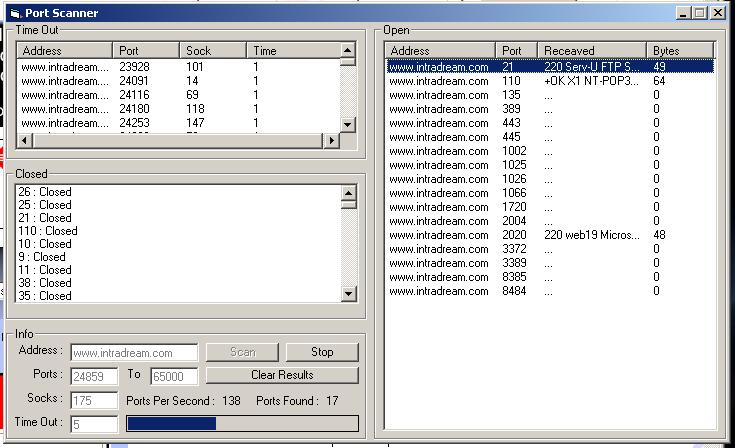Viewport: 735px width, 448px height.
Task: Sort Open list by Port column
Action: pyautogui.click(x=517, y=50)
